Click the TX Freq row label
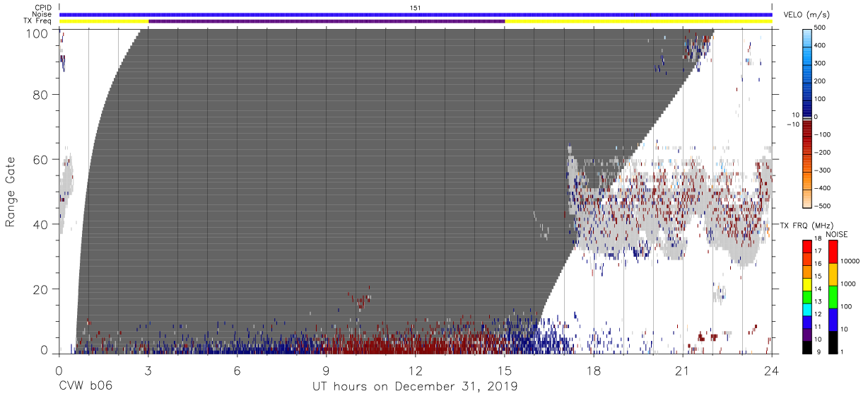This screenshot has height=401, width=868. tap(37, 21)
